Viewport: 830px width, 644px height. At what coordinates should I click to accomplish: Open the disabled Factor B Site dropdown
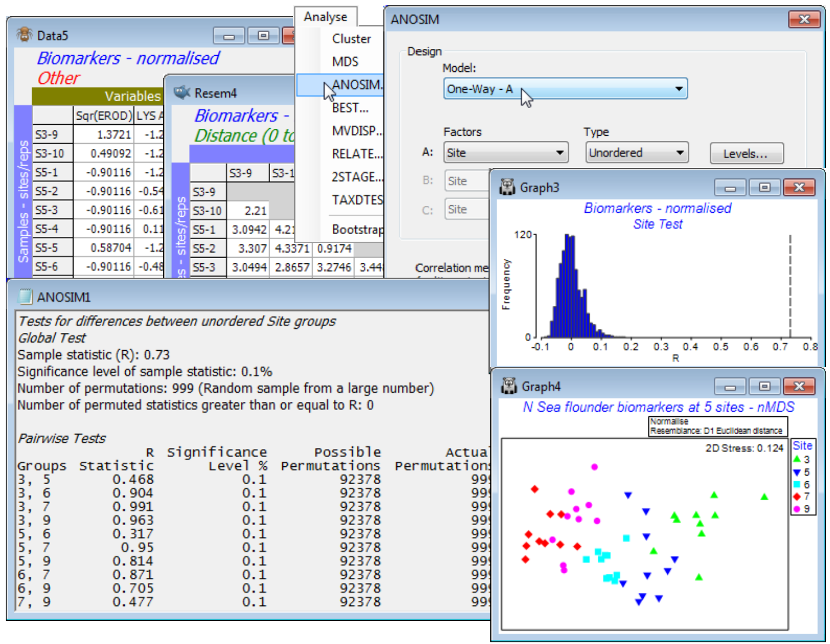tap(467, 181)
